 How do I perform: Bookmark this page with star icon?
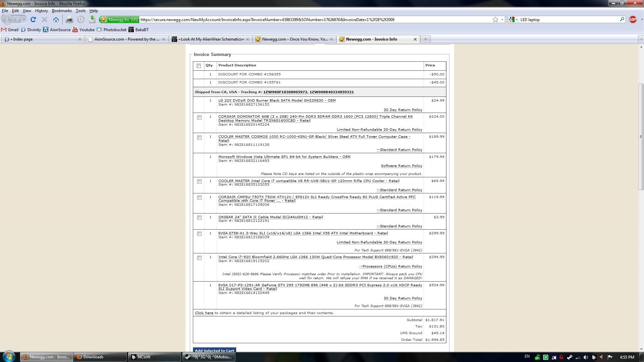pos(495,20)
